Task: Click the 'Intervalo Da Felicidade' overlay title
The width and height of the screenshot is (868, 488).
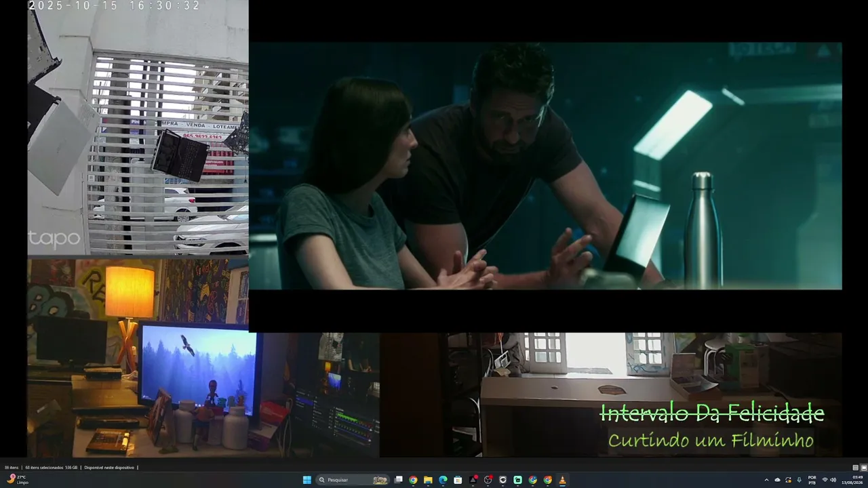Action: click(712, 413)
